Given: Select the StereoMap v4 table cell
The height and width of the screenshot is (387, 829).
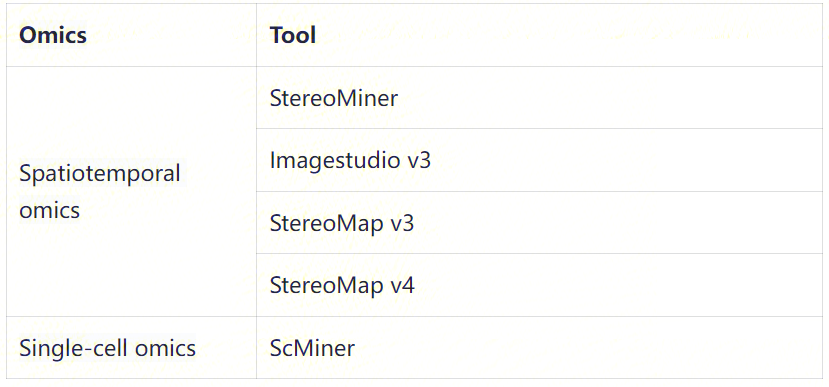Looking at the screenshot, I should click(539, 285).
